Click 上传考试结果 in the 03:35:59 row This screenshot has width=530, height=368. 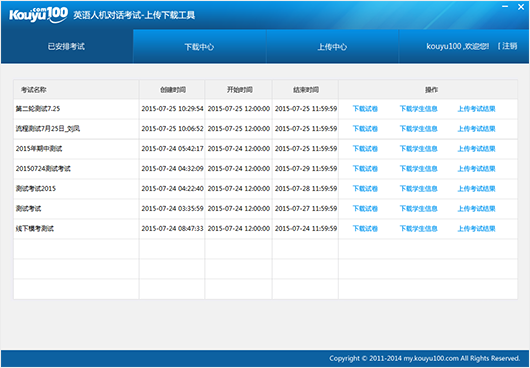(x=476, y=208)
